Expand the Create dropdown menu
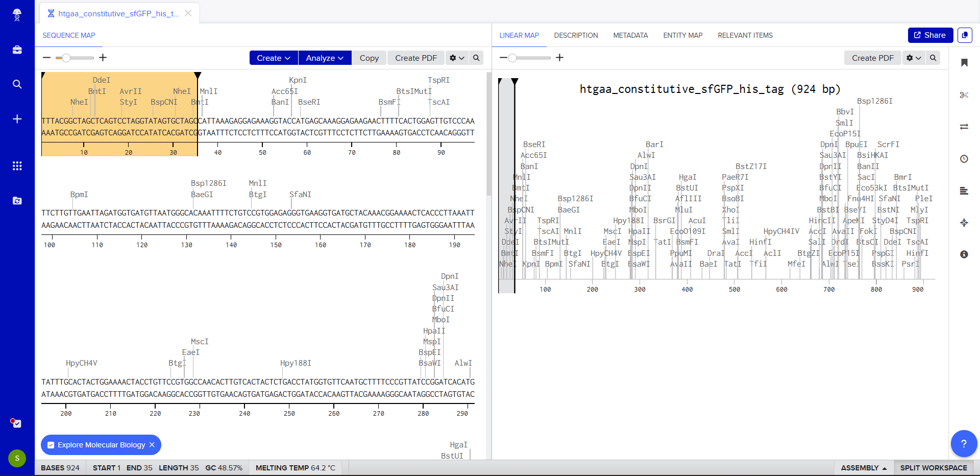This screenshot has width=980, height=476. [x=273, y=58]
